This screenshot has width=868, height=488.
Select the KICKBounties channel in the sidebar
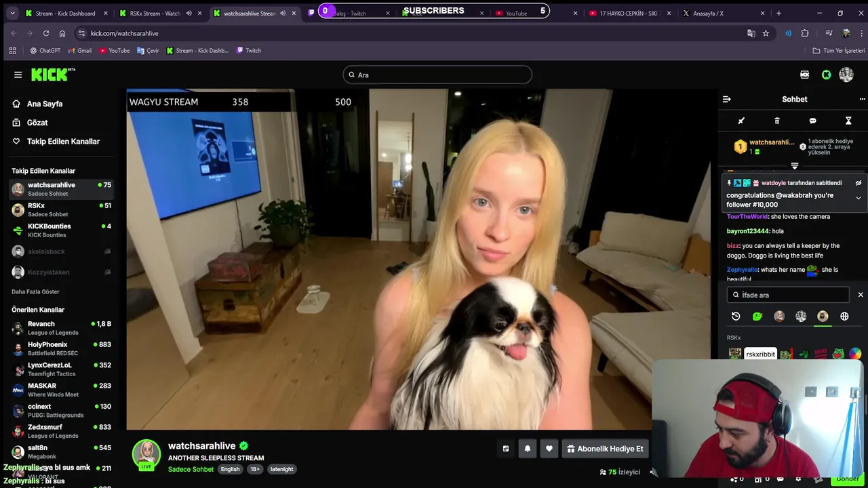[x=61, y=230]
